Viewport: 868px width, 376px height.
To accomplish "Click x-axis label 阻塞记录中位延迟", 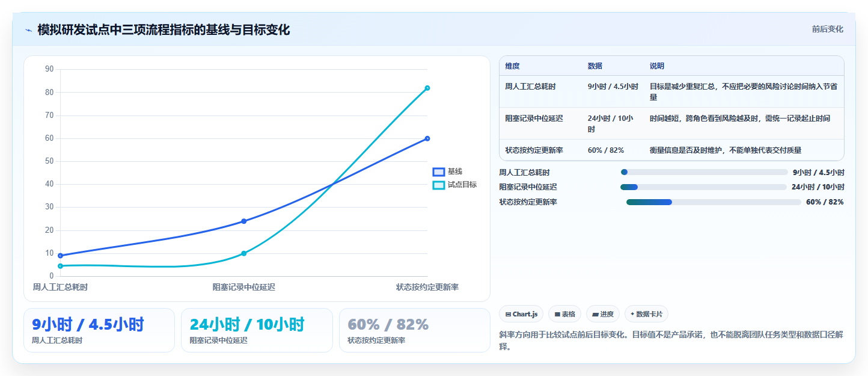I will (x=243, y=288).
